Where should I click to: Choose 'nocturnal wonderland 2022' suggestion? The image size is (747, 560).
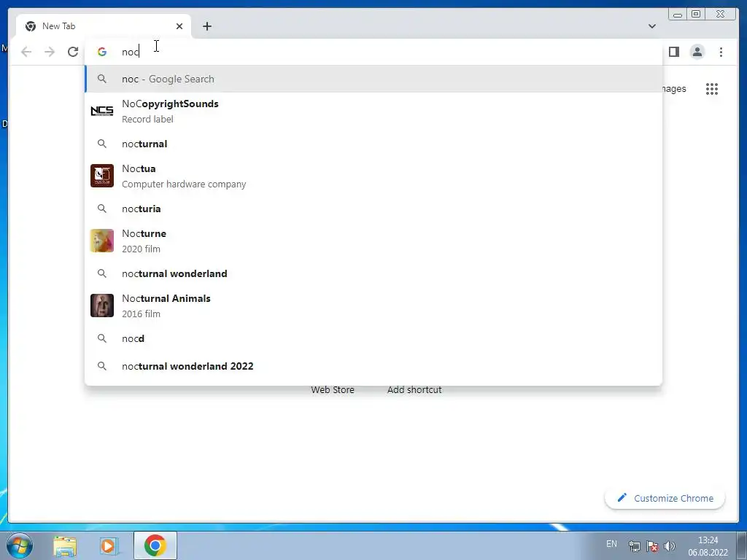[x=373, y=366]
